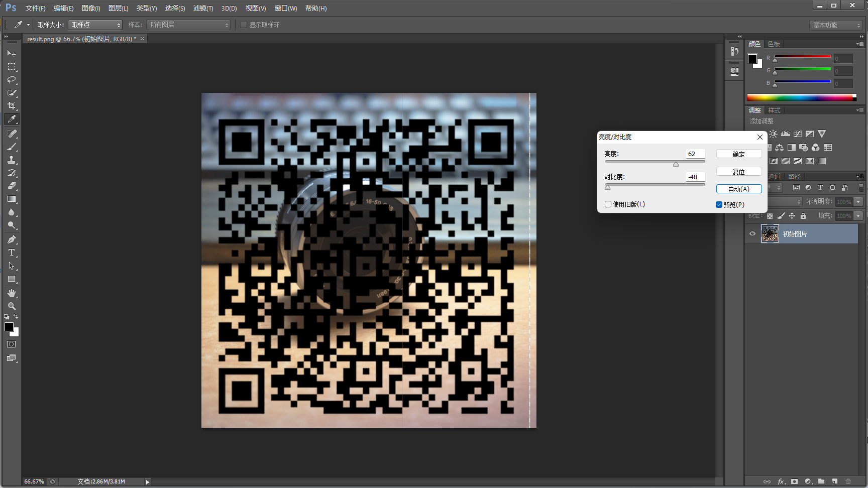Open the 样本 所有图层 dropdown
Image resolution: width=868 pixels, height=488 pixels.
click(x=188, y=25)
